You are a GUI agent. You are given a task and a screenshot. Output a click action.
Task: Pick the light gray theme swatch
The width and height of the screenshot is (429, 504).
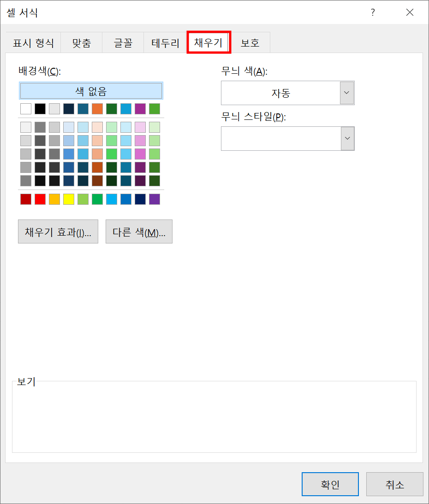pos(54,109)
